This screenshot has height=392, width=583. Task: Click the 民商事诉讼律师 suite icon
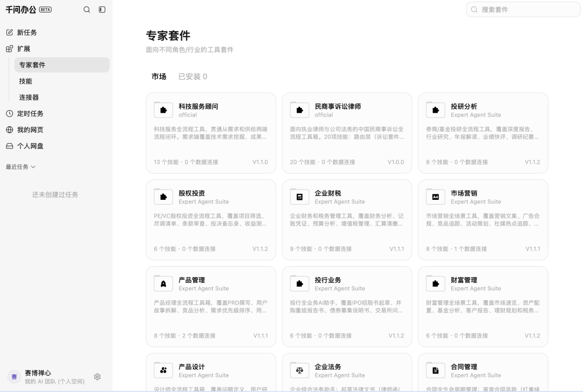299,110
